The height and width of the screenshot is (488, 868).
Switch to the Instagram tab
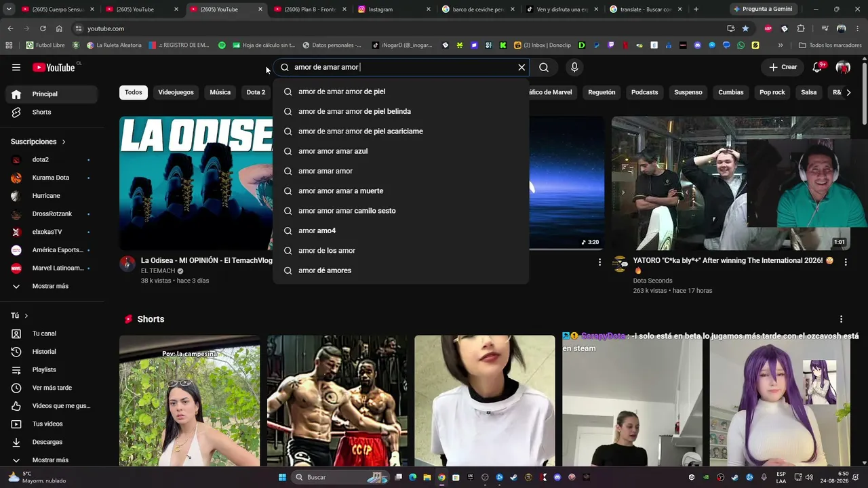393,9
